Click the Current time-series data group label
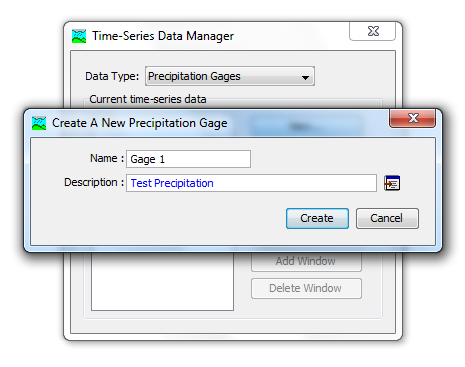The image size is (465, 367). pyautogui.click(x=148, y=99)
